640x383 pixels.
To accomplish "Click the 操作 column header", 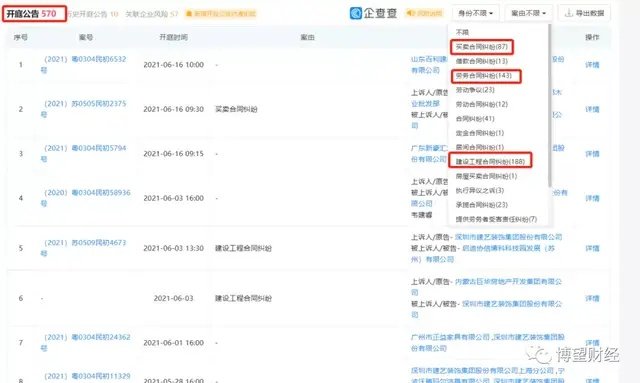I will (x=592, y=37).
